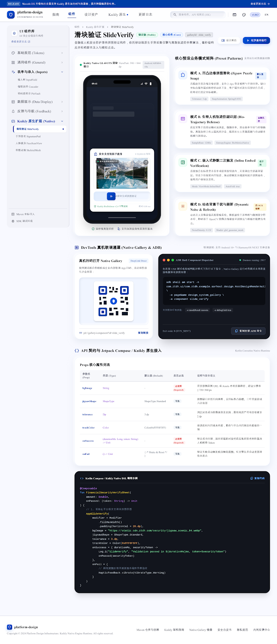The height and width of the screenshot is (644, 277).
Task: Expand the 反馈与导航 (Feedback) chevron
Action: (x=62, y=111)
